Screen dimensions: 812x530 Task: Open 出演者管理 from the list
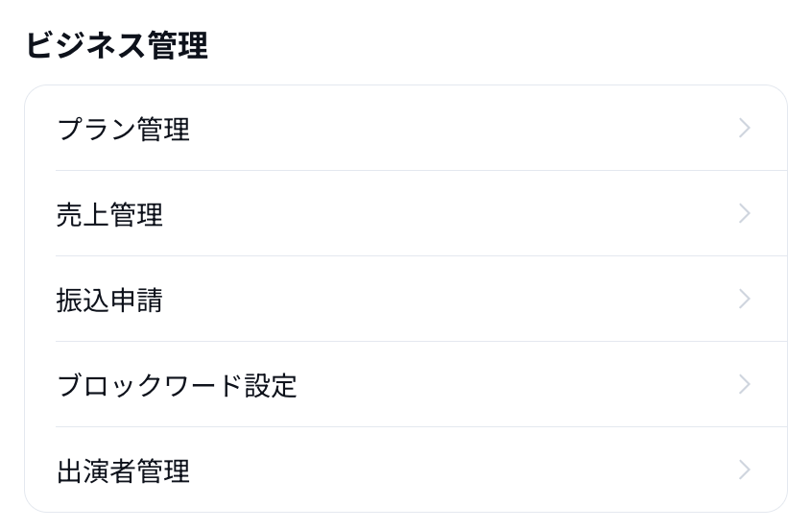[124, 470]
